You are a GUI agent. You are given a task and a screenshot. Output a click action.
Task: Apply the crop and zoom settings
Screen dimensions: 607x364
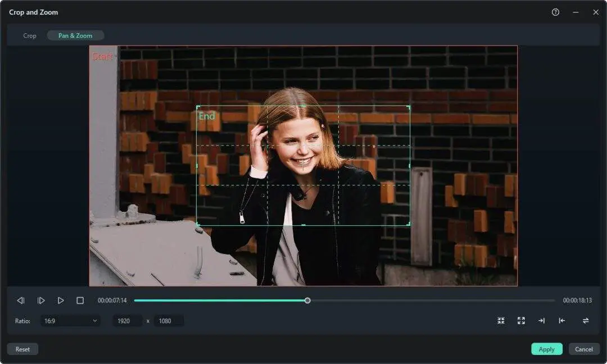tap(546, 349)
